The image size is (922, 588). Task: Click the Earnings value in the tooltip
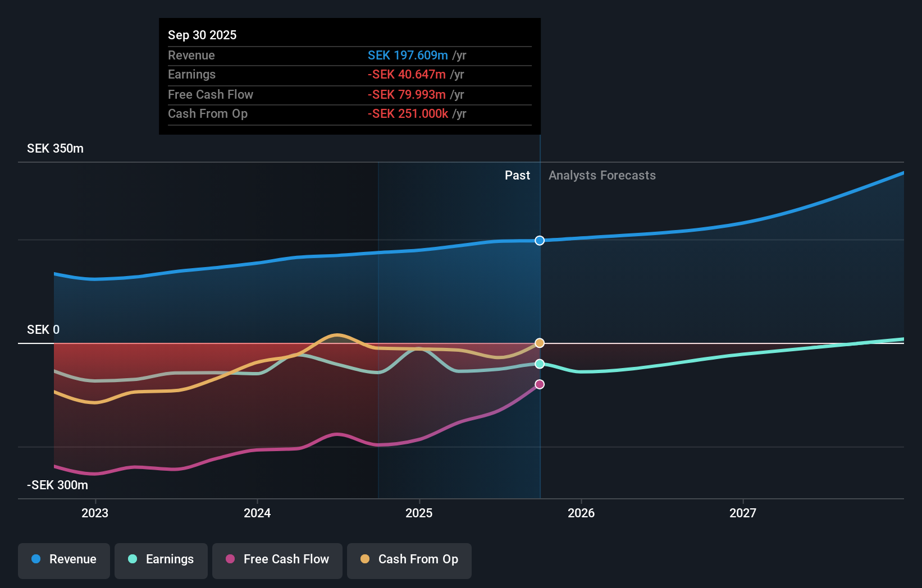406,74
